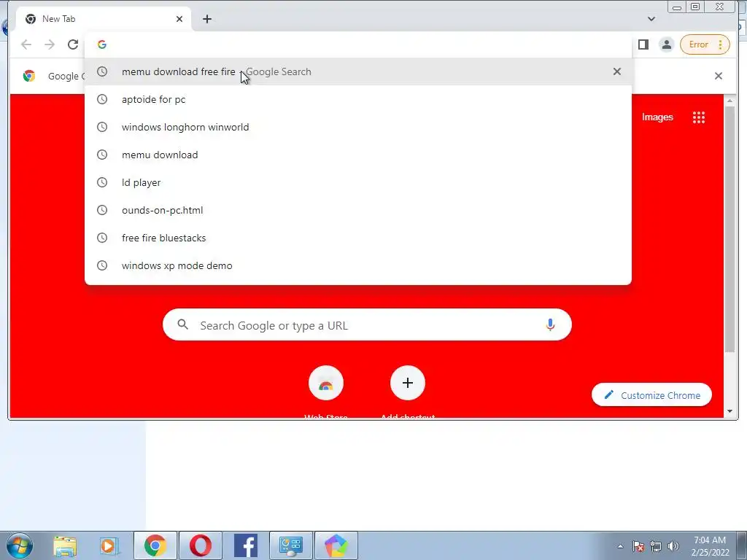Launch Windows Media Player from taskbar
Image resolution: width=747 pixels, height=560 pixels.
point(109,545)
